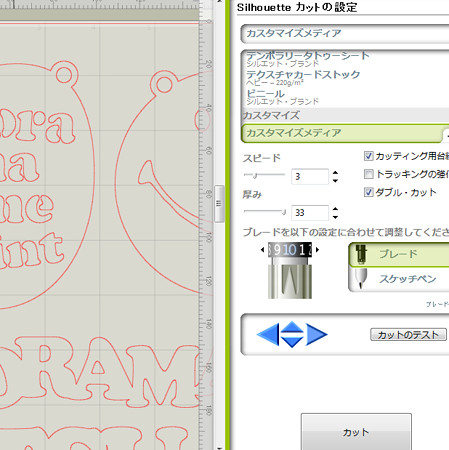The width and height of the screenshot is (449, 450).
Task: Click the スピード slider
Action: point(264,175)
